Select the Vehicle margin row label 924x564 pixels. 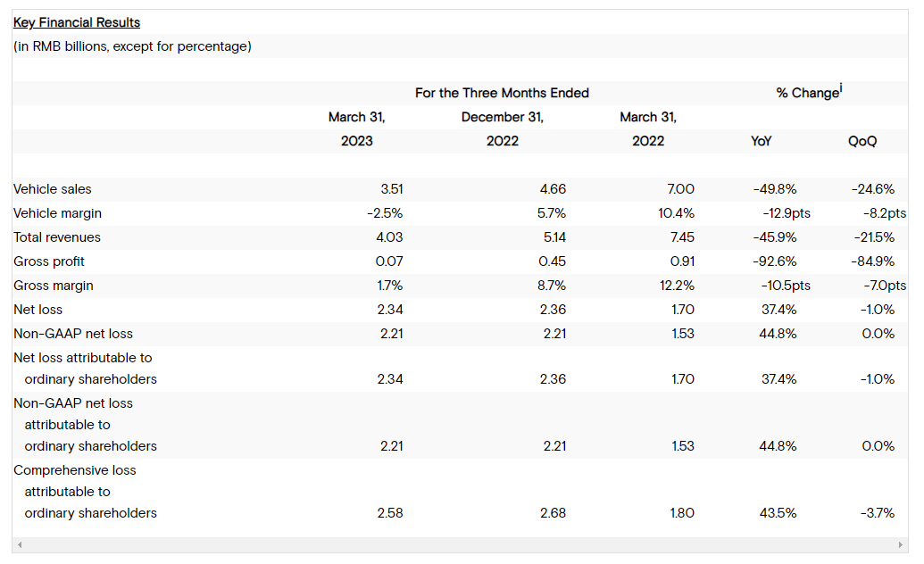(x=57, y=213)
